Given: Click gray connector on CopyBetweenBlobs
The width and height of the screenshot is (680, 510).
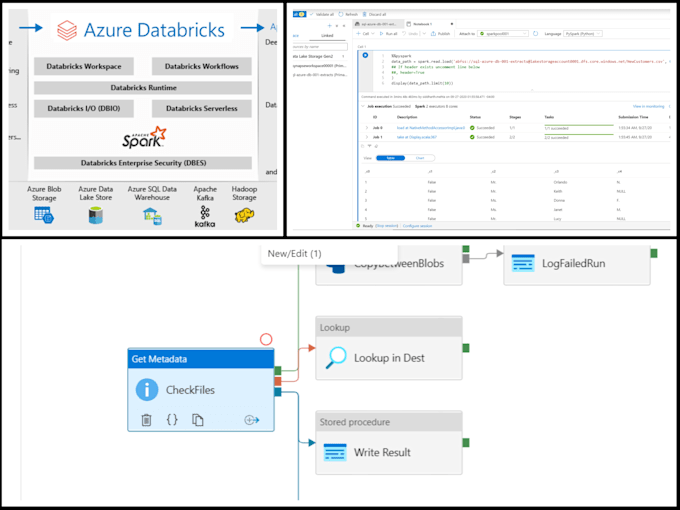Looking at the screenshot, I should 466,258.
